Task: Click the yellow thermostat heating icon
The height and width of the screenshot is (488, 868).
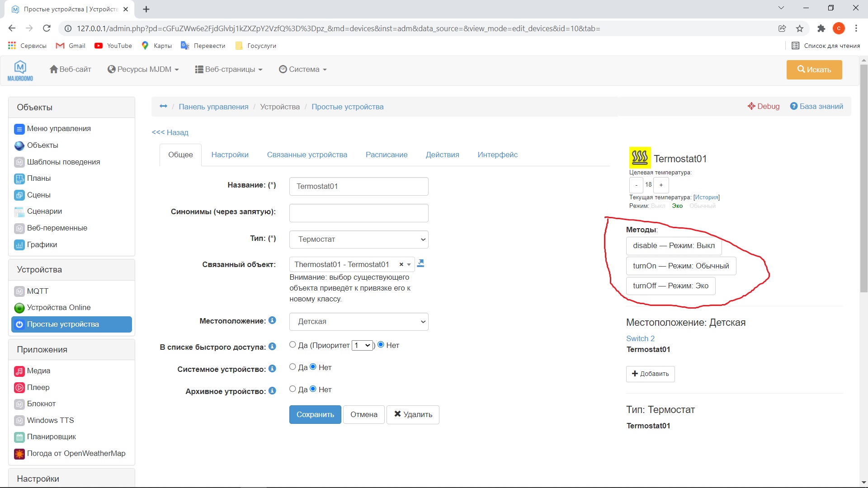Action: (640, 158)
